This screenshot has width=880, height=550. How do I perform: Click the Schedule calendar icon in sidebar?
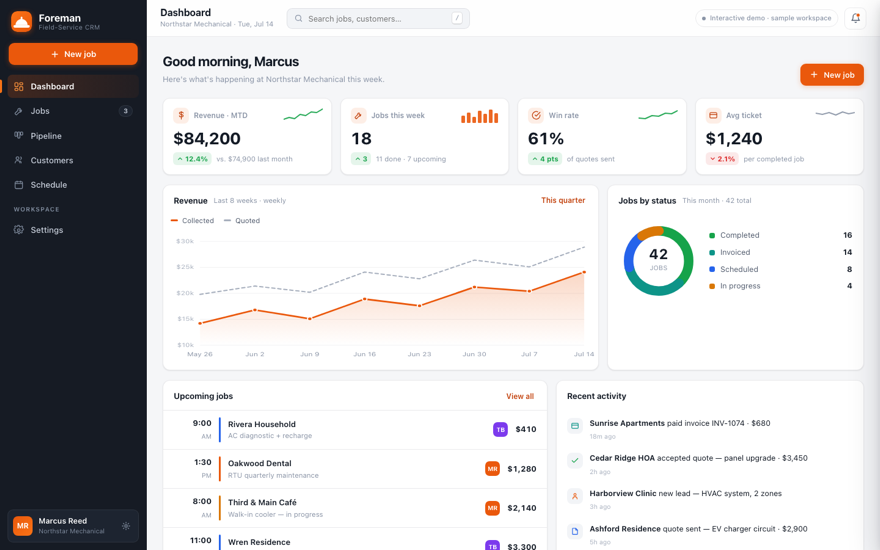(x=19, y=185)
